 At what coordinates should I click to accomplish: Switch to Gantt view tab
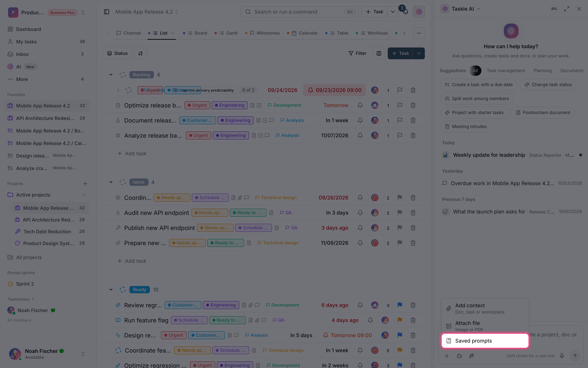point(226,33)
